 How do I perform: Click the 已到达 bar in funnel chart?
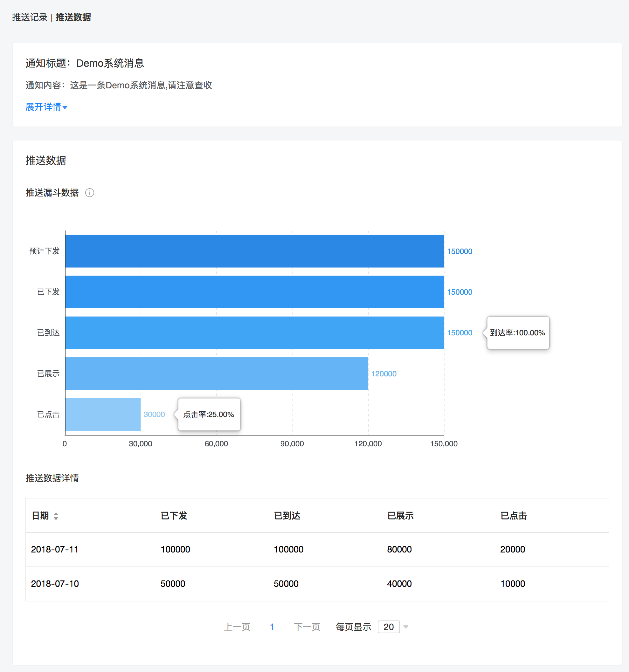point(254,333)
